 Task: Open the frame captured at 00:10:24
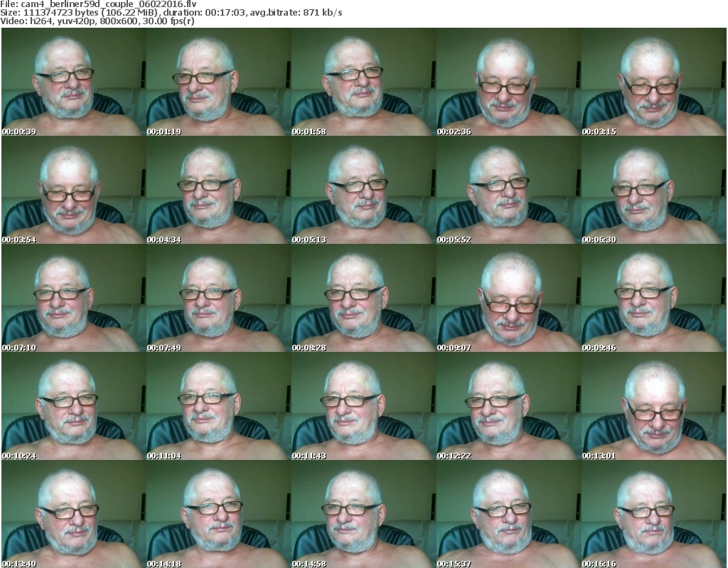[x=73, y=407]
